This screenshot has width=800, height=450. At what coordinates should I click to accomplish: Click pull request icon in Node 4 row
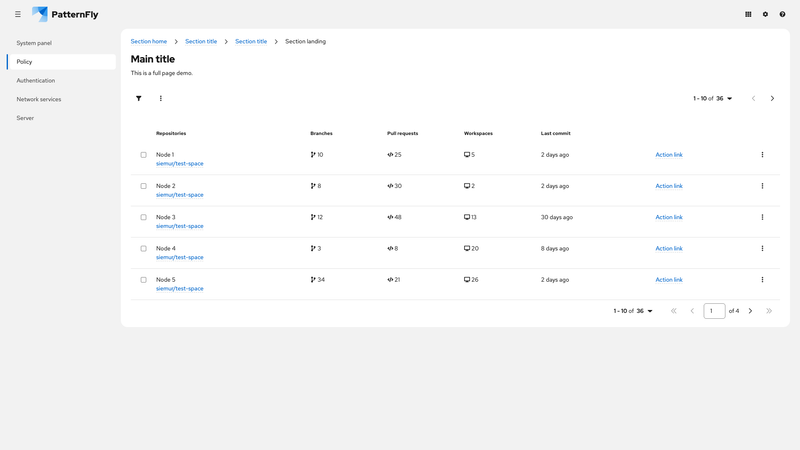click(x=390, y=248)
